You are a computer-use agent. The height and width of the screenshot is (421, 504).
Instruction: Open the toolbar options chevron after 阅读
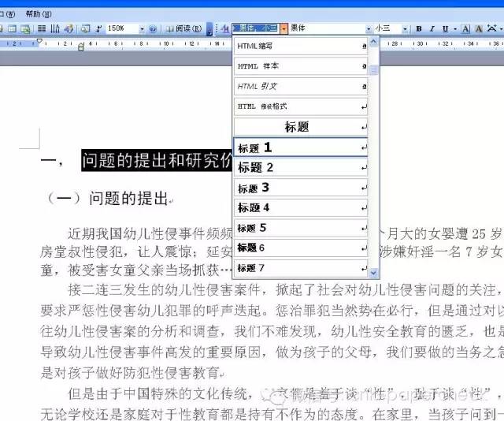coord(209,29)
